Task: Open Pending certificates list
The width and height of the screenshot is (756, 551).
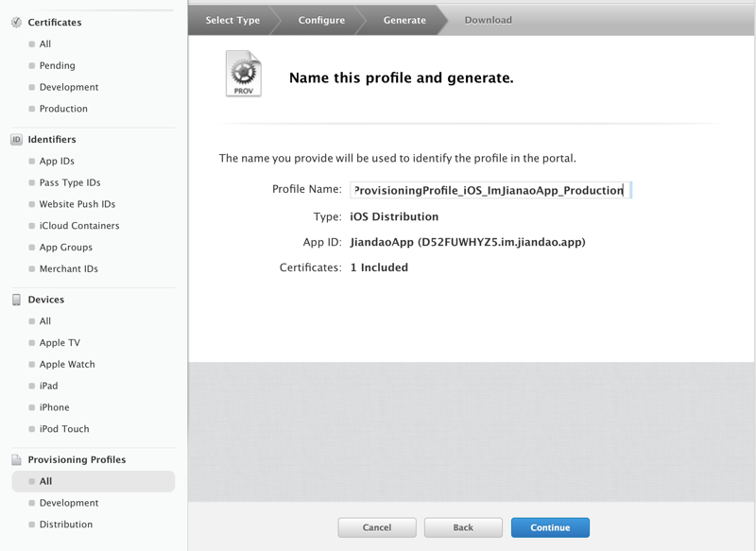Action: pyautogui.click(x=57, y=66)
